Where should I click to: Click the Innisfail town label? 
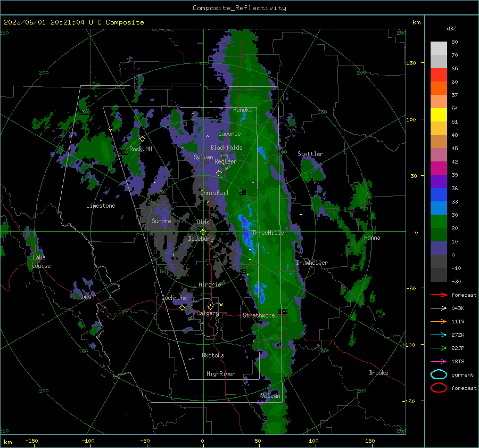click(215, 193)
